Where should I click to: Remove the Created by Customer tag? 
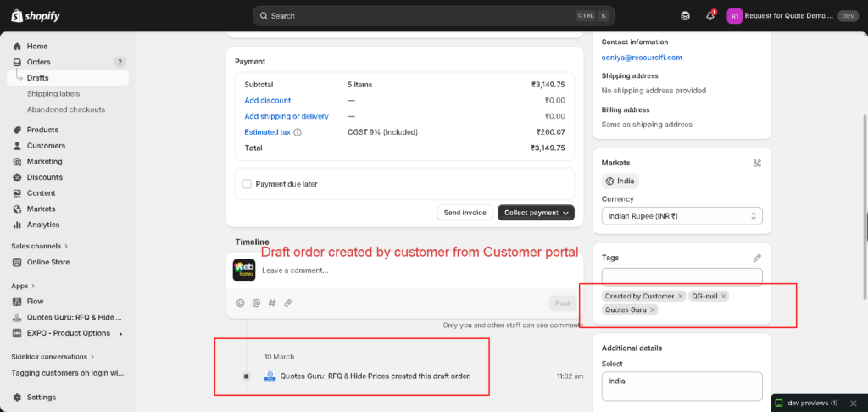coord(681,297)
